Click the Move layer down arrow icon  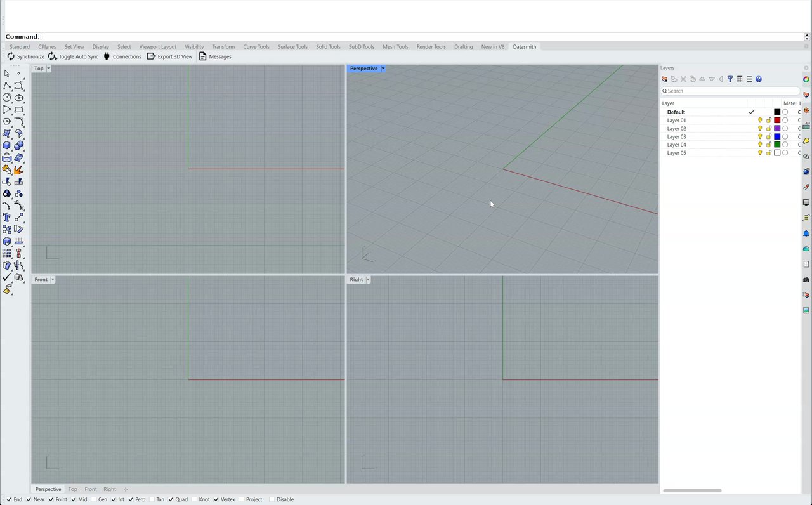[712, 79]
